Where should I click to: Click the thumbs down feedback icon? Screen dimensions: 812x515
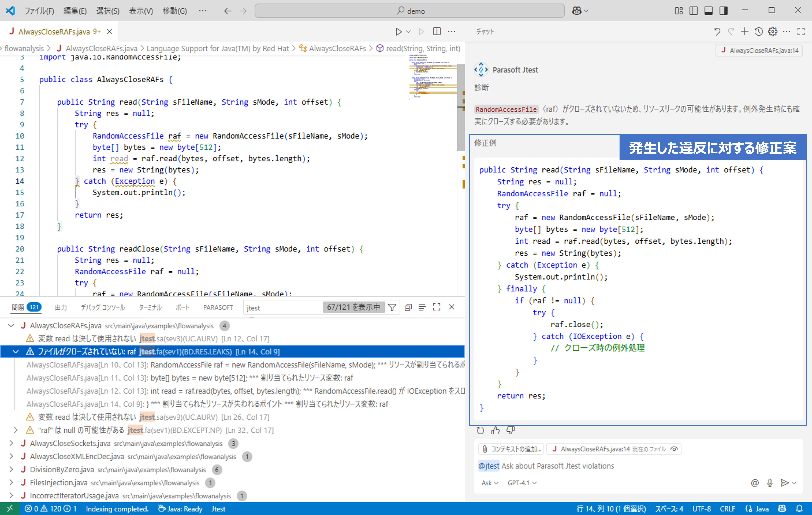pos(510,430)
